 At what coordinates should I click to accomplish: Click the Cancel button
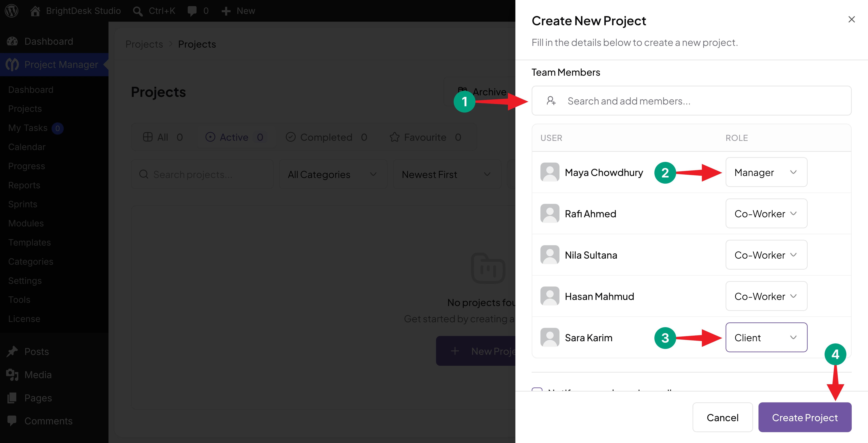point(722,417)
